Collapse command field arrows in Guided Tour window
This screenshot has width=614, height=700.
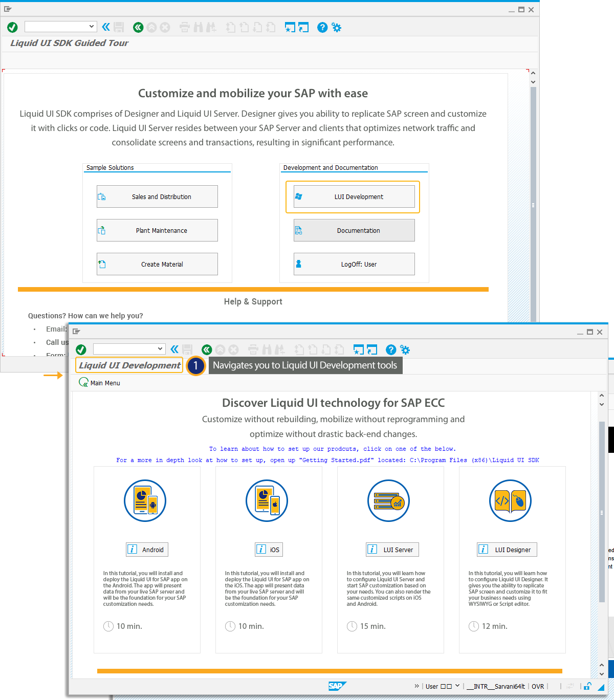click(106, 27)
